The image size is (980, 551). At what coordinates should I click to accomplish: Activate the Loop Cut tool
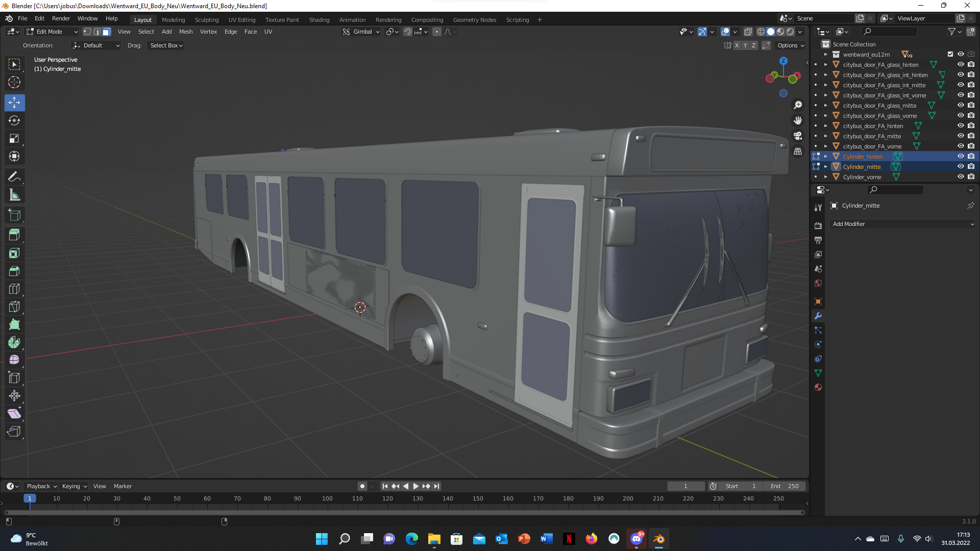(x=14, y=289)
